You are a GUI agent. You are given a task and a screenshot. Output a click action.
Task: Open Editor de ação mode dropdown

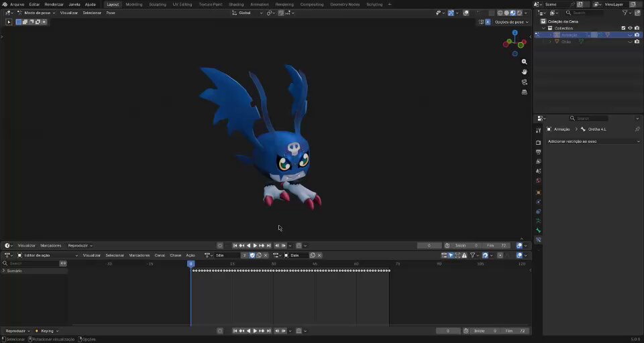(x=48, y=255)
